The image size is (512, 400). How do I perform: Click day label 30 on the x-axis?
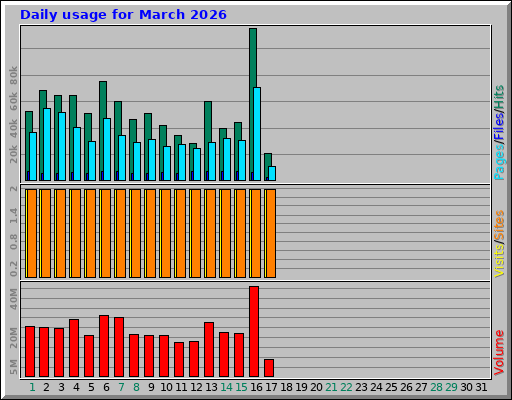[466, 387]
